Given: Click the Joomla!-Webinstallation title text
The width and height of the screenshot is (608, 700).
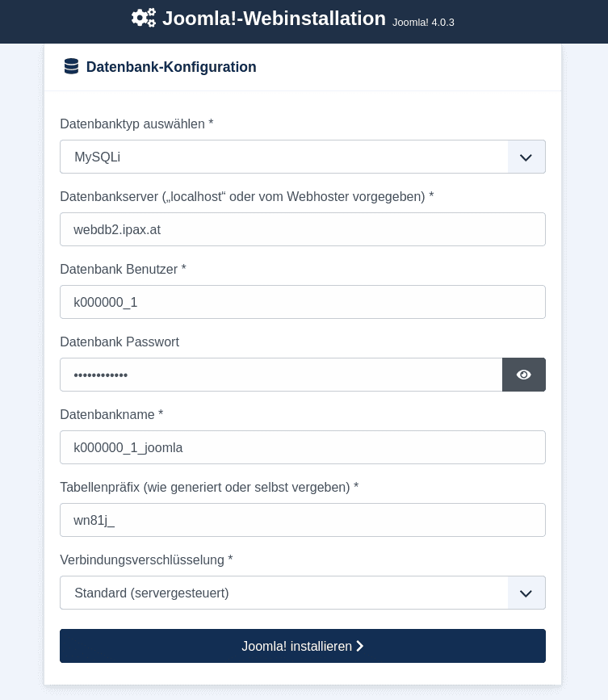Looking at the screenshot, I should pyautogui.click(x=274, y=19).
